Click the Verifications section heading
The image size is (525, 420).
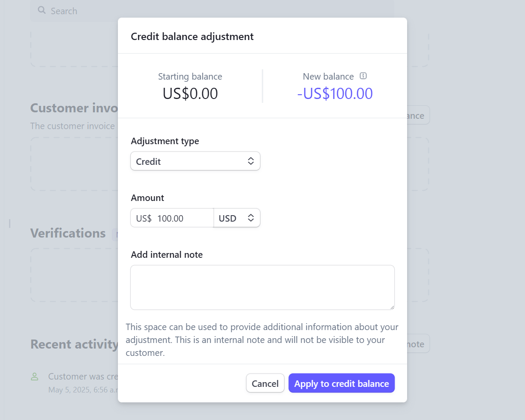click(68, 233)
